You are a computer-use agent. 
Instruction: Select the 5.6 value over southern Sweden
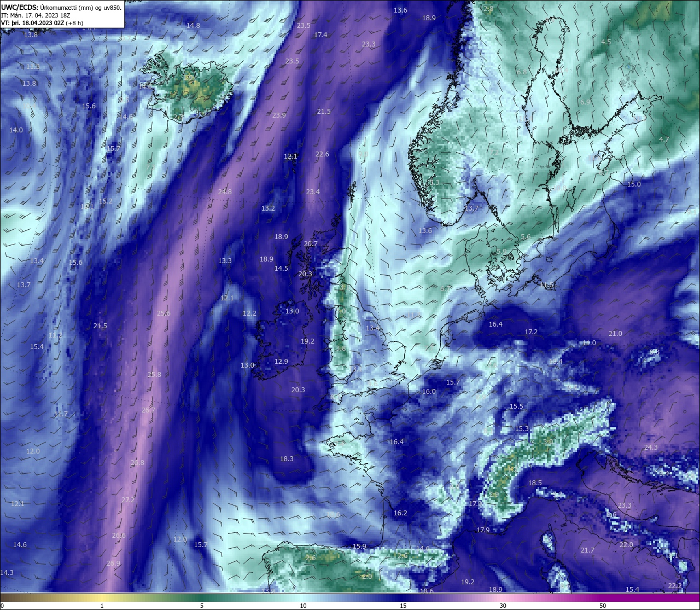coord(526,236)
